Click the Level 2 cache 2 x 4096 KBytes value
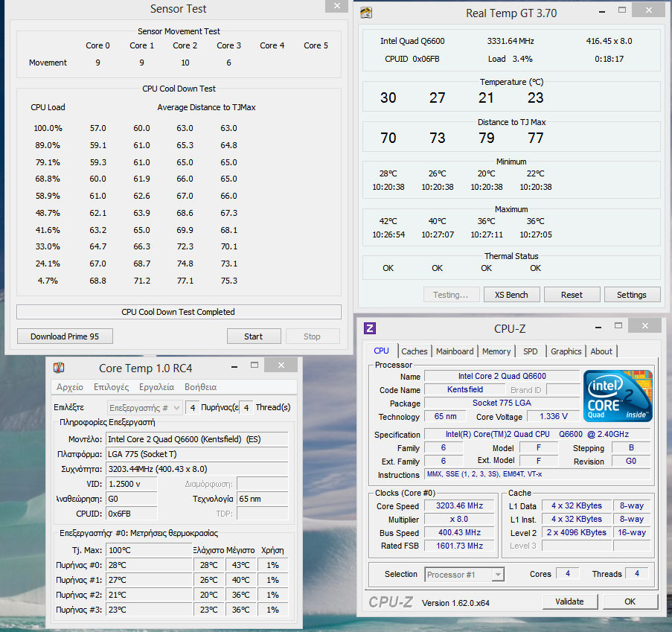Screen dimensions: 672x632 577,532
